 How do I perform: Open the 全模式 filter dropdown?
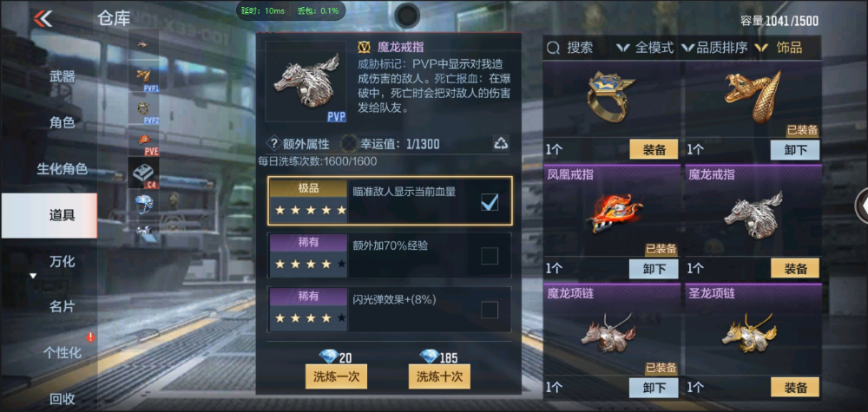(646, 48)
